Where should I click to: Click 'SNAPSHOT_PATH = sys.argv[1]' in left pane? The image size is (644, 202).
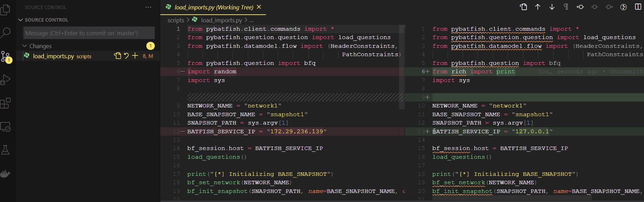(238, 123)
